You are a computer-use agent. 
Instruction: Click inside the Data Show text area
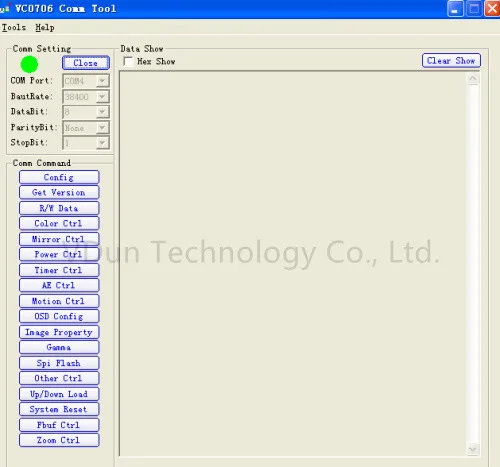(293, 263)
